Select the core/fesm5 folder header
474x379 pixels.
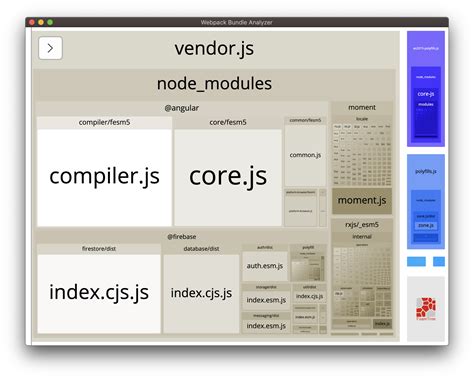[x=228, y=122]
